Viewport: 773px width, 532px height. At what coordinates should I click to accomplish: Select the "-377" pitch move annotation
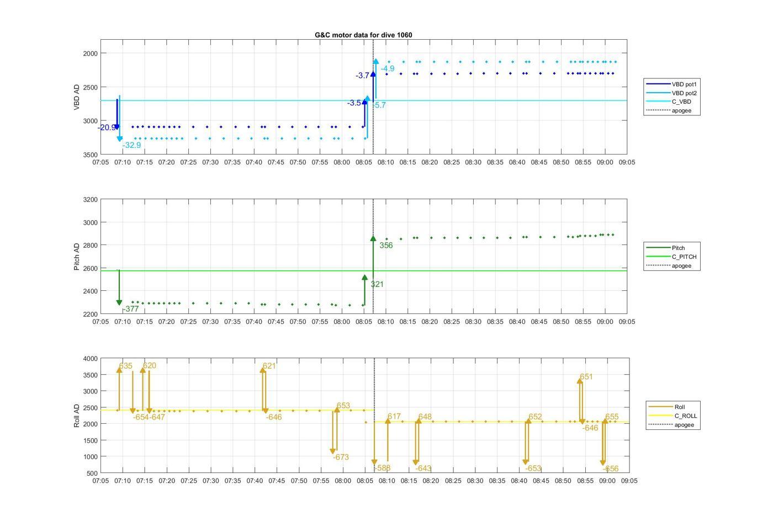click(x=131, y=309)
